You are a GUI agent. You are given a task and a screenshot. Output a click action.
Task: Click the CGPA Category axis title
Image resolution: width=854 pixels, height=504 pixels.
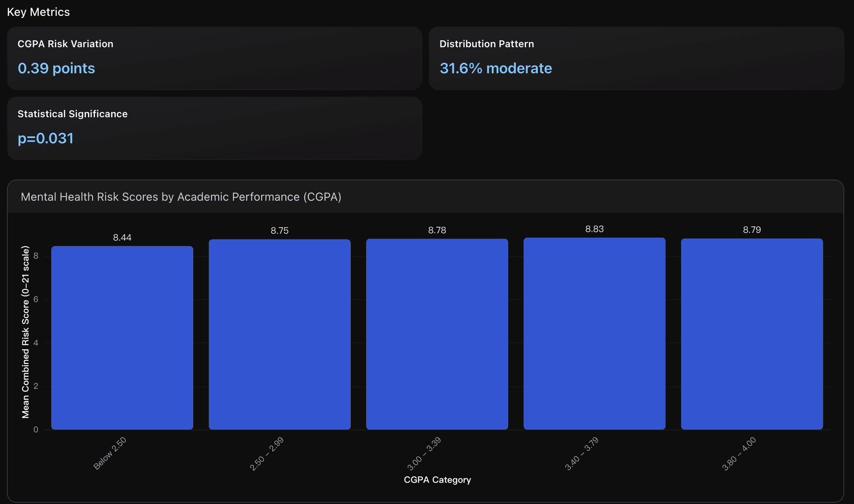[437, 480]
